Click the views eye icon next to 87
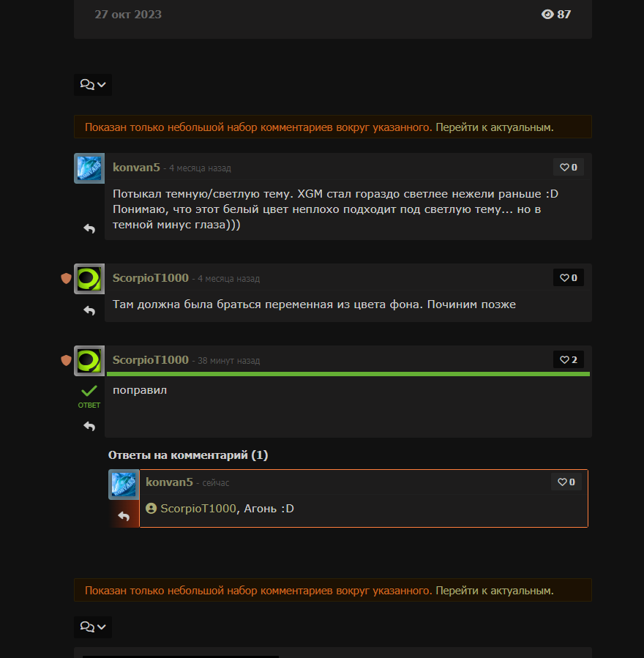 (x=547, y=14)
